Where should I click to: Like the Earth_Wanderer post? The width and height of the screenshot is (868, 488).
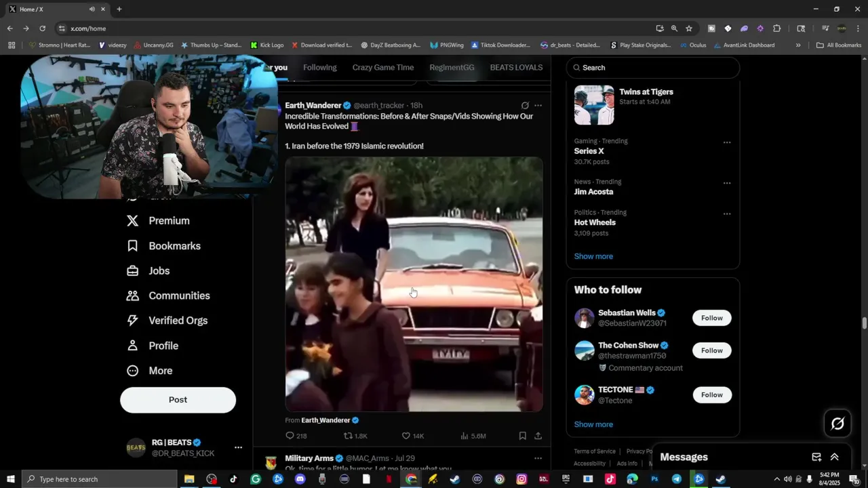point(412,436)
